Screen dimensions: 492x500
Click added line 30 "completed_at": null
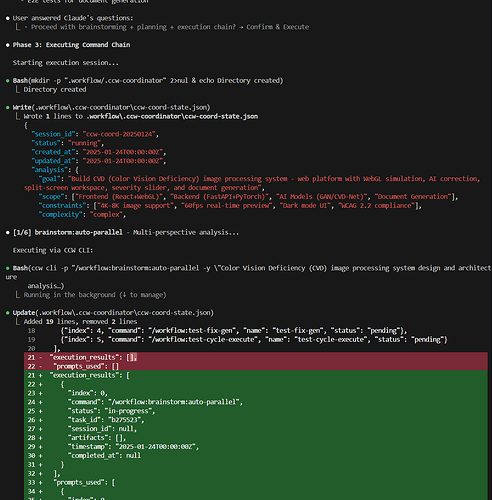(x=256, y=456)
